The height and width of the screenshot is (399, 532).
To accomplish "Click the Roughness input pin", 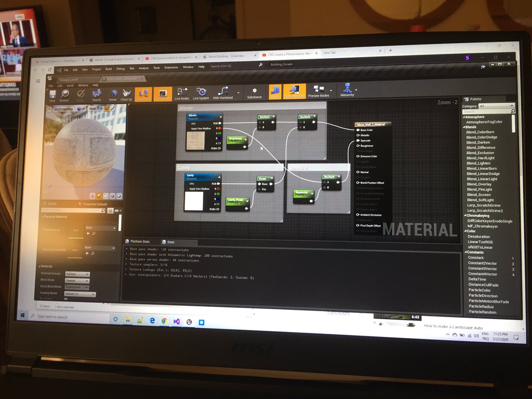I will click(x=358, y=146).
